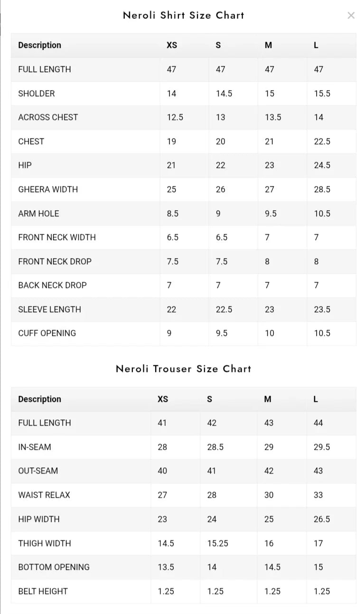Click the GHEERA WIDTH row label

click(x=48, y=189)
